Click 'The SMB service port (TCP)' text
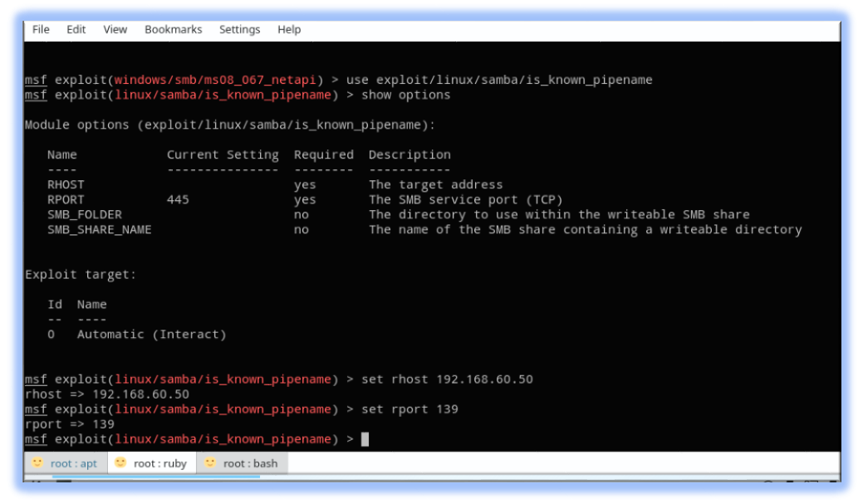This screenshot has height=504, width=863. (x=466, y=200)
